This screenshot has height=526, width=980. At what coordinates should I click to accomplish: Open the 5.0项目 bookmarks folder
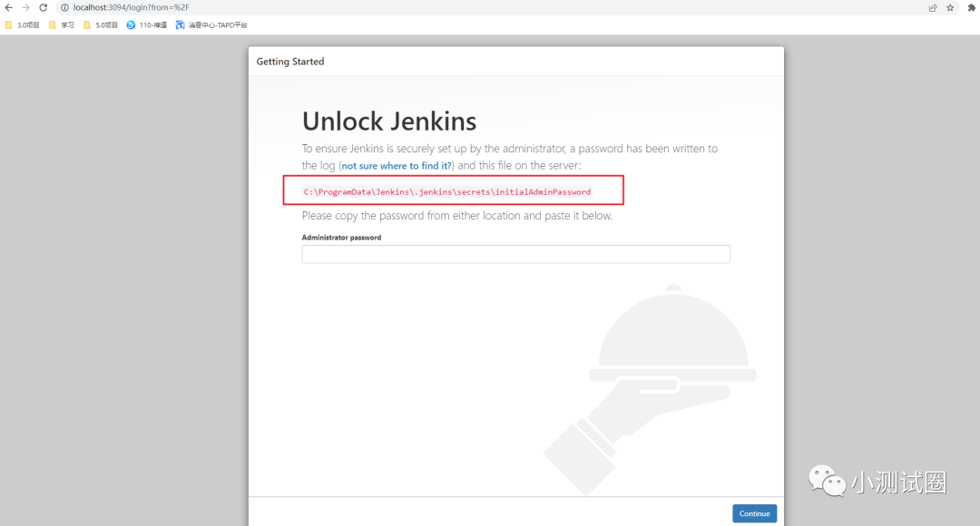104,24
